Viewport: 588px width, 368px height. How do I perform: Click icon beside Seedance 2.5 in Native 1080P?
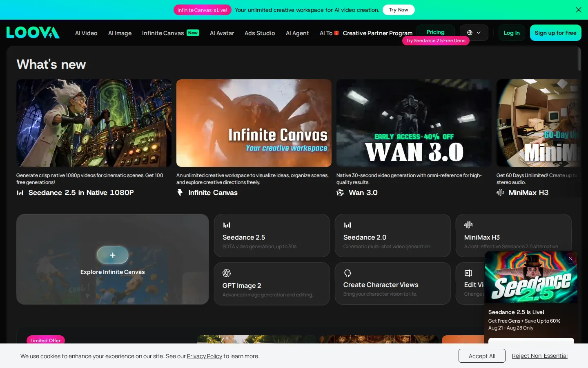pos(20,193)
